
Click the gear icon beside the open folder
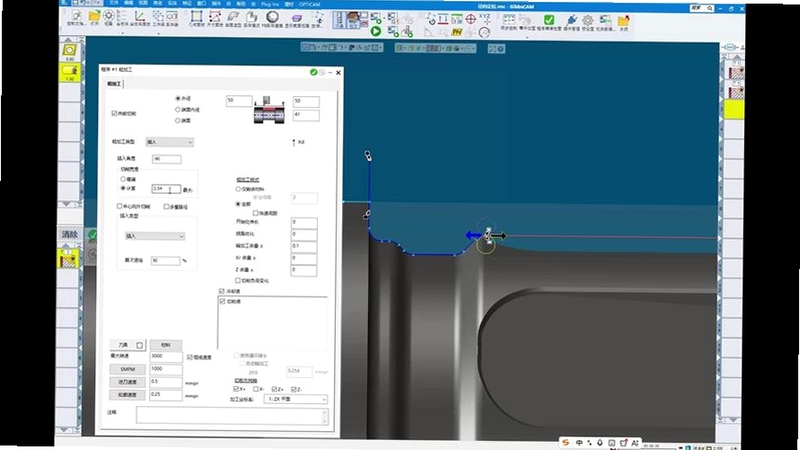pos(109,16)
